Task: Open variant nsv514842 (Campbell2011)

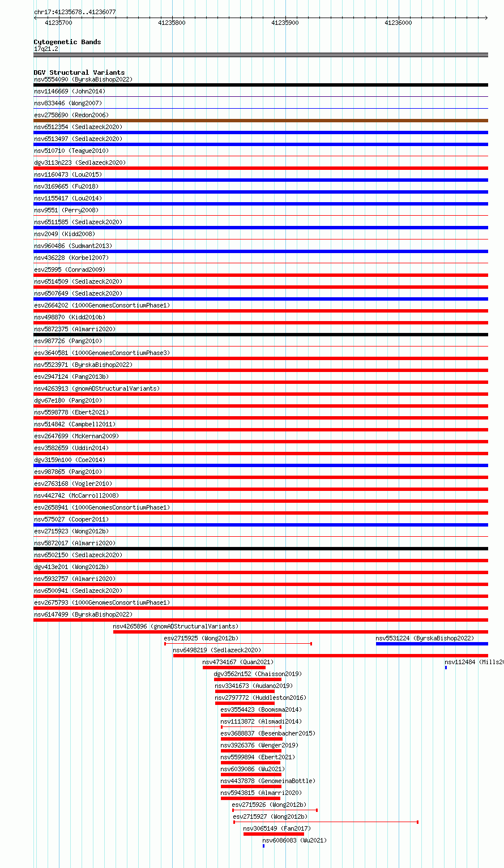Action: coord(75,424)
